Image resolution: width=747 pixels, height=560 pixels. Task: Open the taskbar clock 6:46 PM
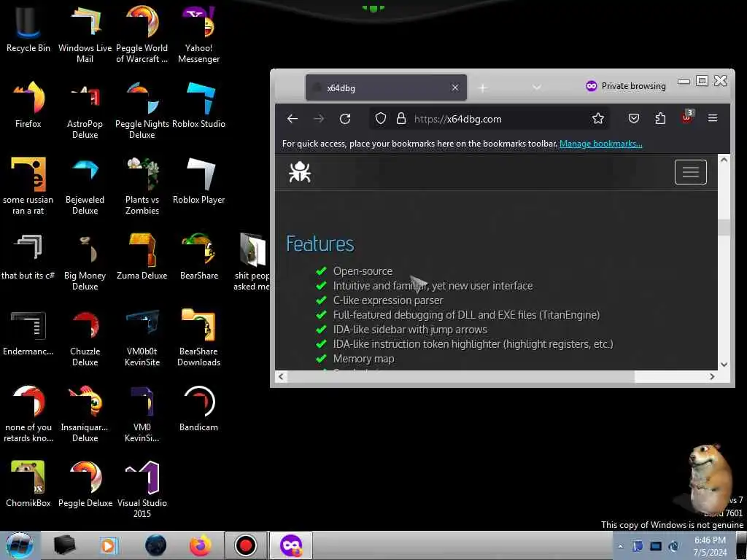click(x=710, y=546)
